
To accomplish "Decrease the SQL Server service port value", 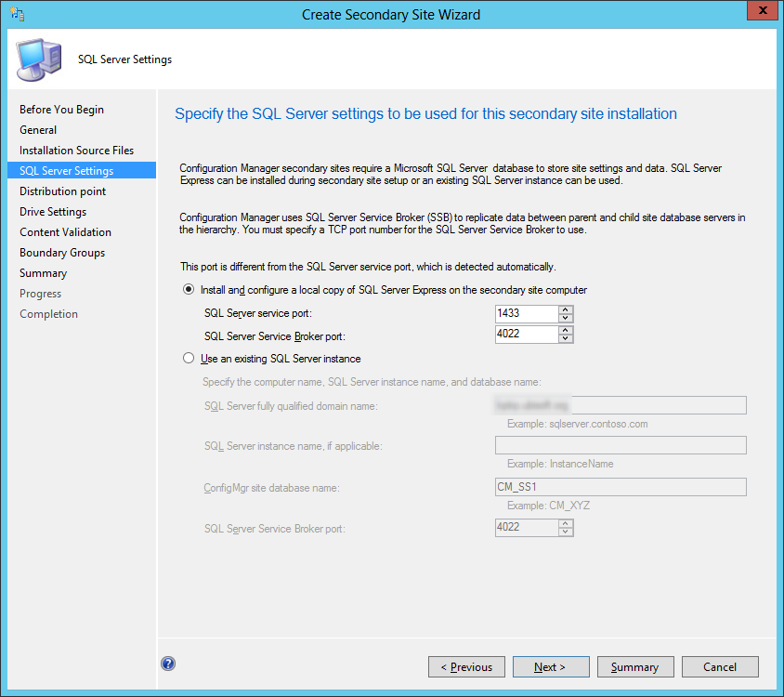I will [566, 318].
